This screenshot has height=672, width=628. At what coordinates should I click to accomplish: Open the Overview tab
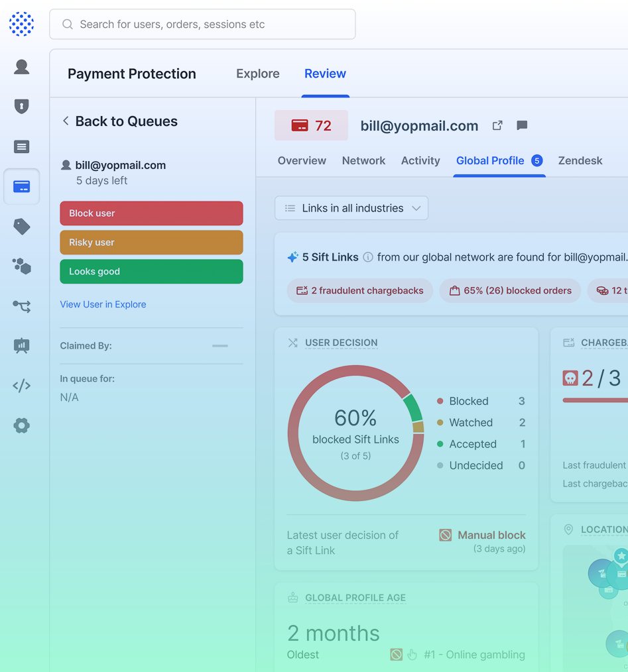[302, 161]
